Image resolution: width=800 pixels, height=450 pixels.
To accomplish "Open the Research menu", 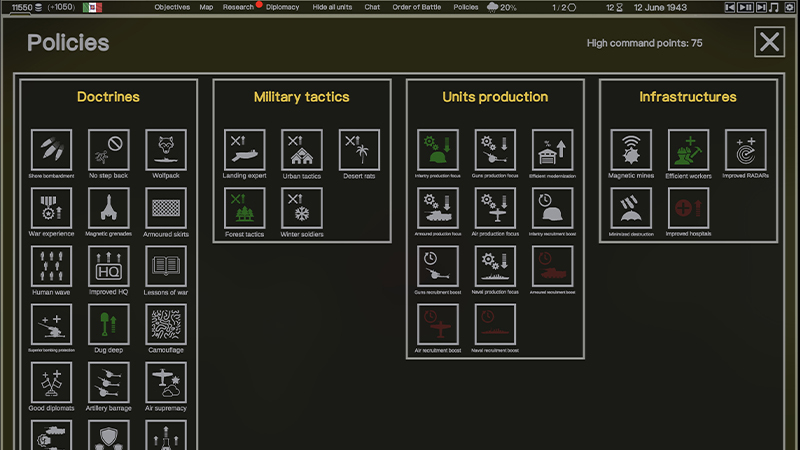I will point(238,7).
